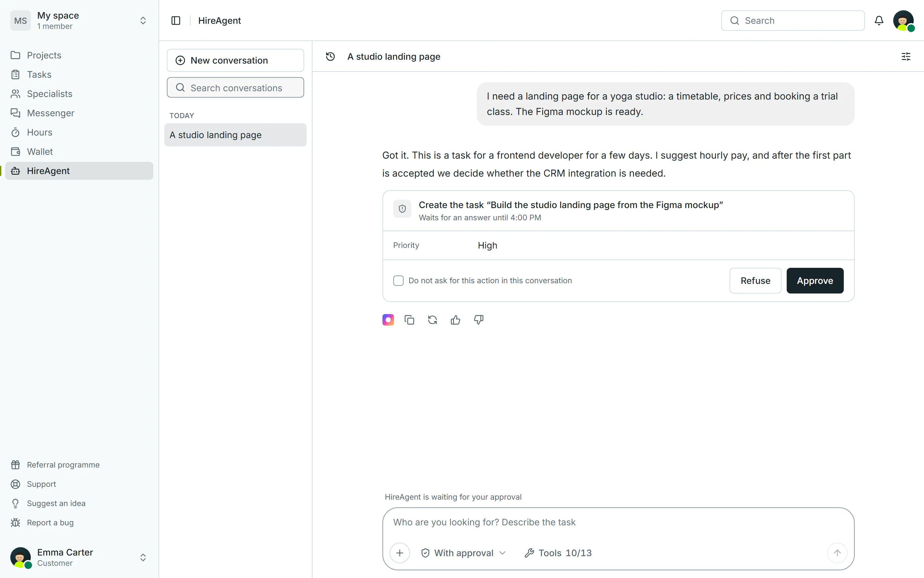Image resolution: width=924 pixels, height=578 pixels.
Task: Click "Waits for an answer until 4:00 PM"
Action: click(480, 217)
